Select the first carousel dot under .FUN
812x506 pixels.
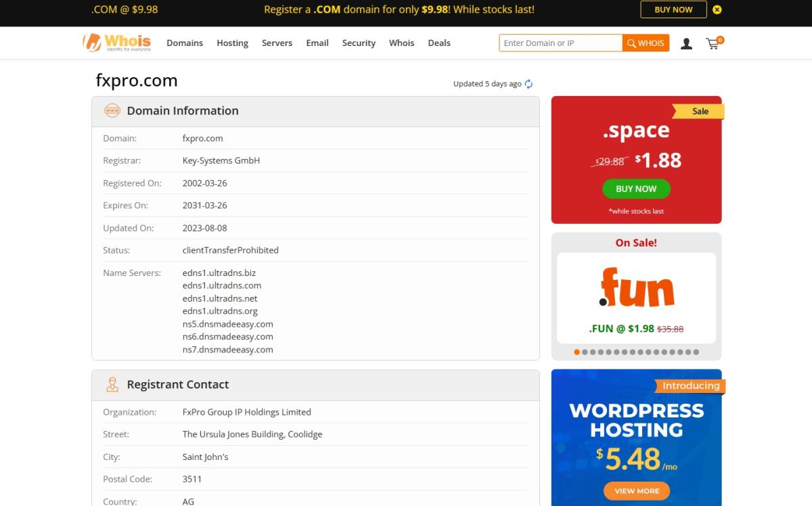577,352
